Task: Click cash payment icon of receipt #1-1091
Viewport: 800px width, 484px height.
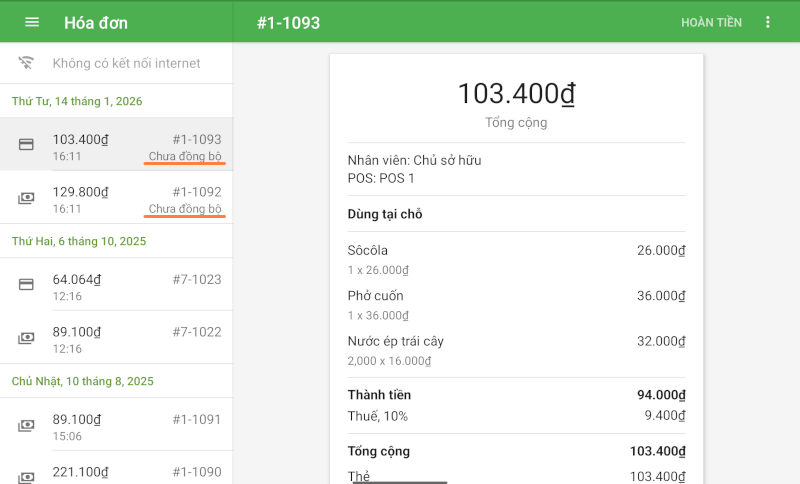Action: tap(26, 425)
